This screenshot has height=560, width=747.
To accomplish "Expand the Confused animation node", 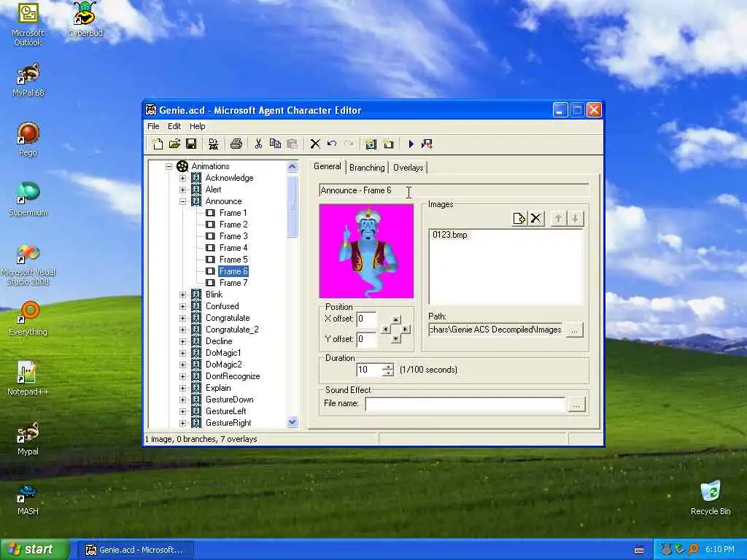I will click(x=182, y=306).
